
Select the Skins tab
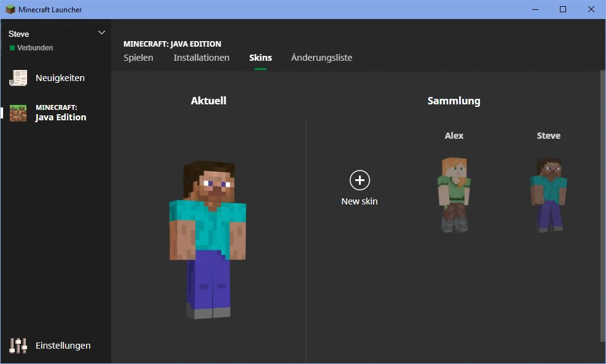tap(261, 58)
